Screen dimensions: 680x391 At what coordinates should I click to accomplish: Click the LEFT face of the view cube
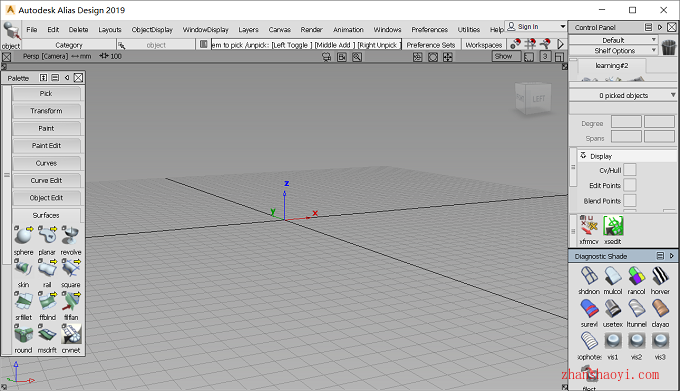pyautogui.click(x=538, y=99)
